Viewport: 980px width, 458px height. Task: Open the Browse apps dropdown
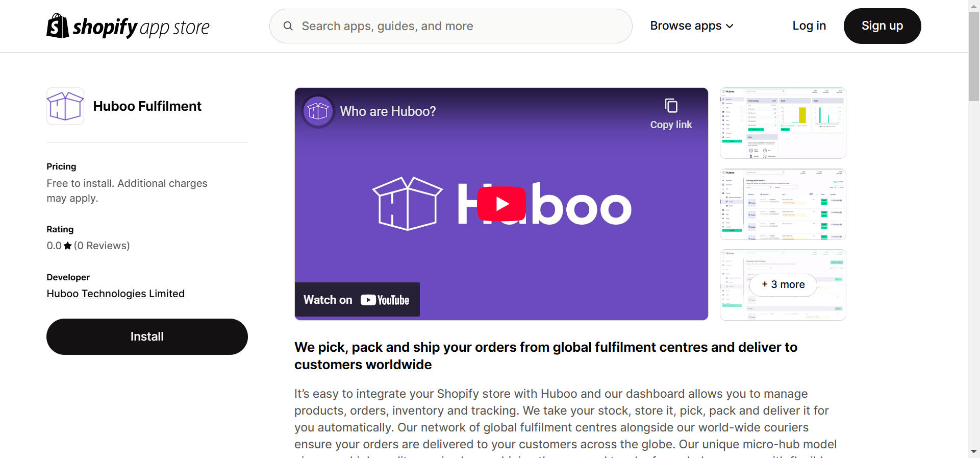point(691,26)
